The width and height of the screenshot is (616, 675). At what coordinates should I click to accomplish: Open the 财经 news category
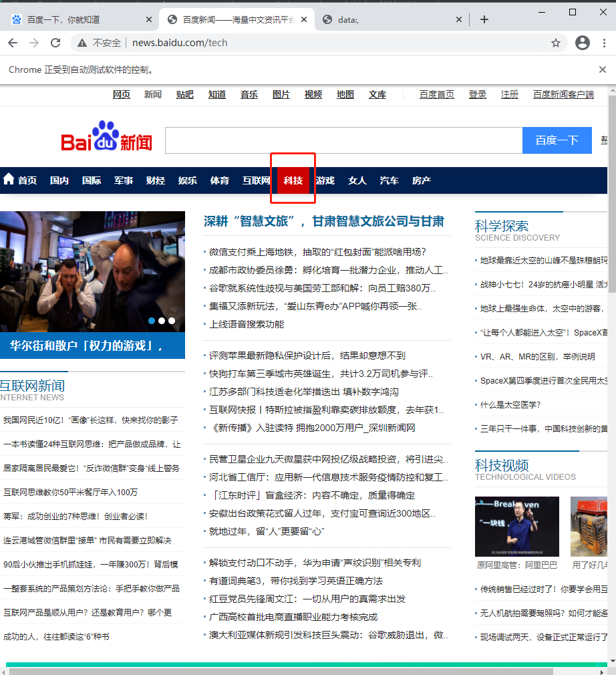pos(156,180)
